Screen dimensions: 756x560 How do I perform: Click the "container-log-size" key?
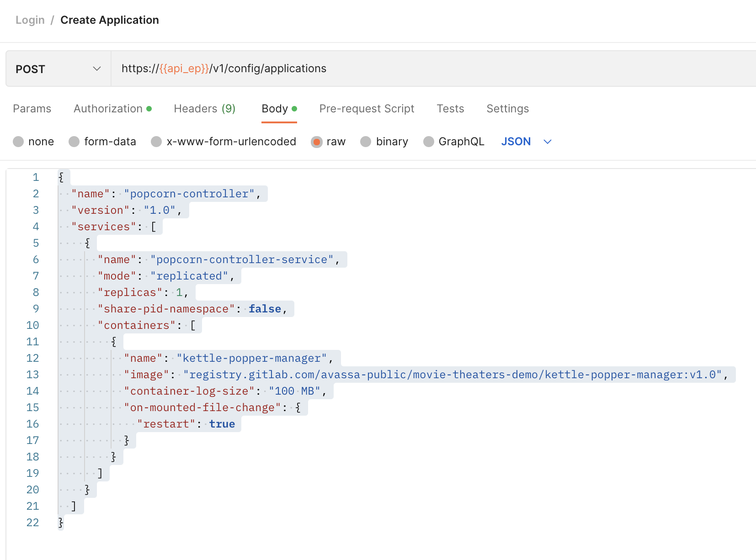(x=189, y=391)
